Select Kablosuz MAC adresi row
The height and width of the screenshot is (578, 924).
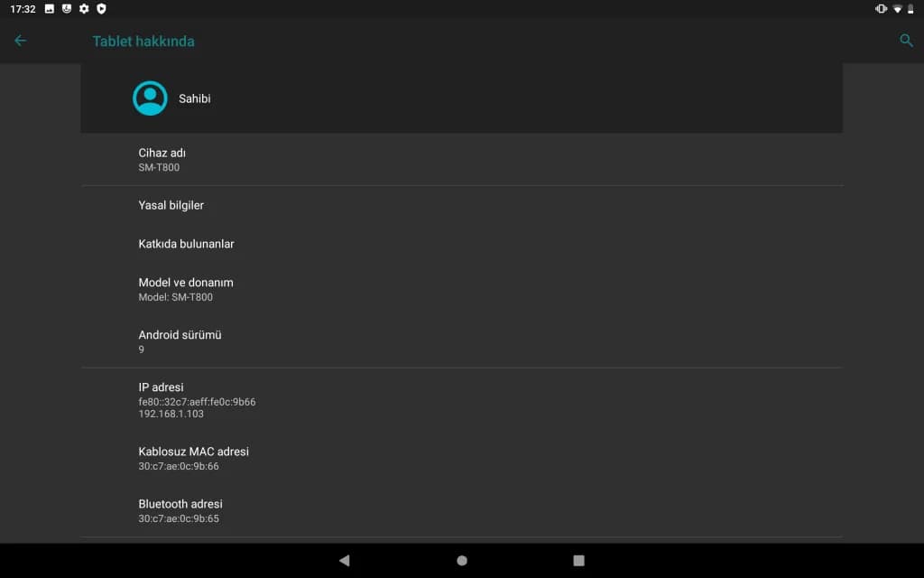[462, 458]
